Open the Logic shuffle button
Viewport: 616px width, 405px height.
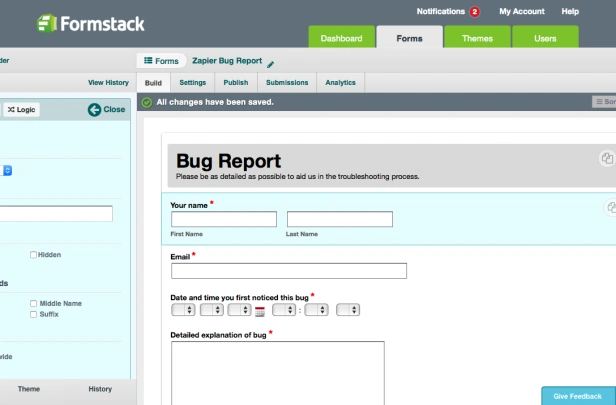[x=22, y=110]
